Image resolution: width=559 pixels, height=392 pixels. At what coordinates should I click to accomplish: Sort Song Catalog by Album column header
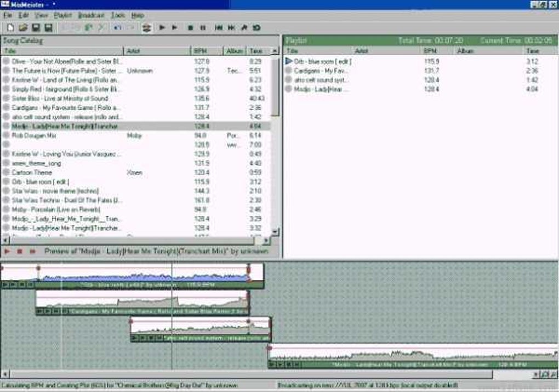coord(235,51)
